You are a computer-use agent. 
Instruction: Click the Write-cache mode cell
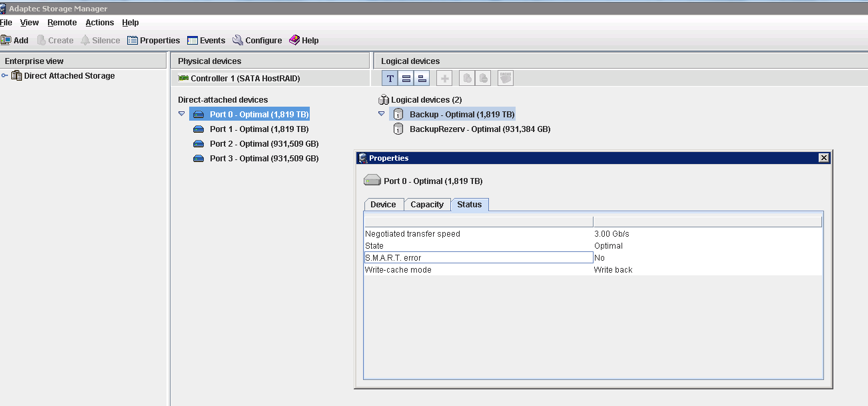click(x=478, y=270)
